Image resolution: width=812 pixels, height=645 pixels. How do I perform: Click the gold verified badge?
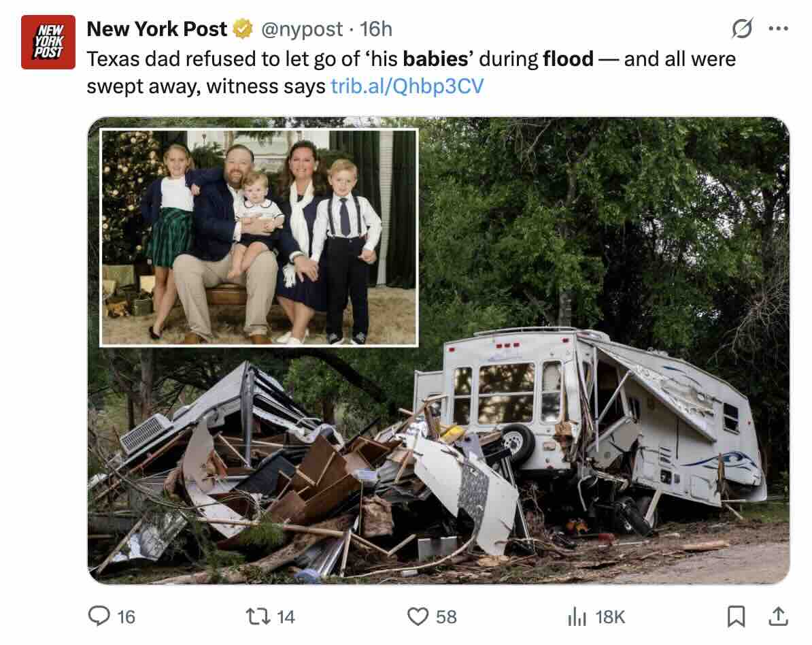tap(241, 29)
